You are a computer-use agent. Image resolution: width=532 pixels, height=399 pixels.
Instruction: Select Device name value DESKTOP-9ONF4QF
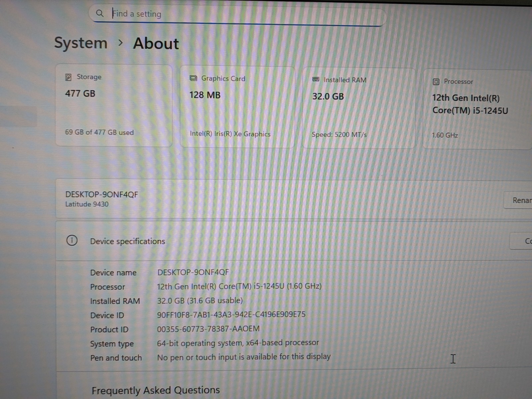click(193, 272)
